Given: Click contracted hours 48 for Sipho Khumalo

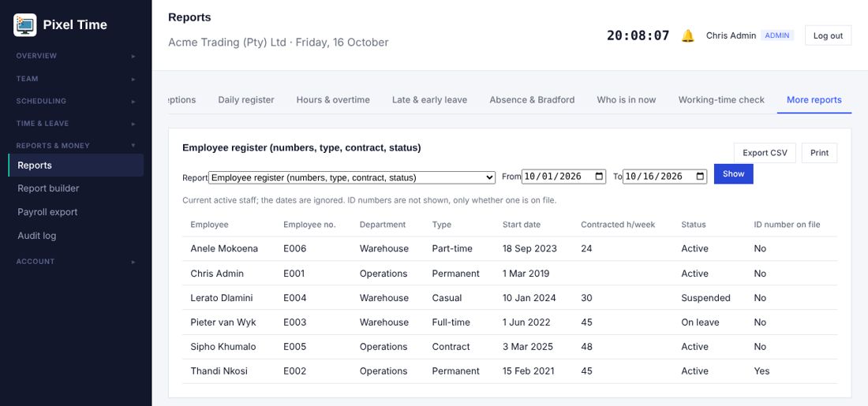Looking at the screenshot, I should coord(586,347).
